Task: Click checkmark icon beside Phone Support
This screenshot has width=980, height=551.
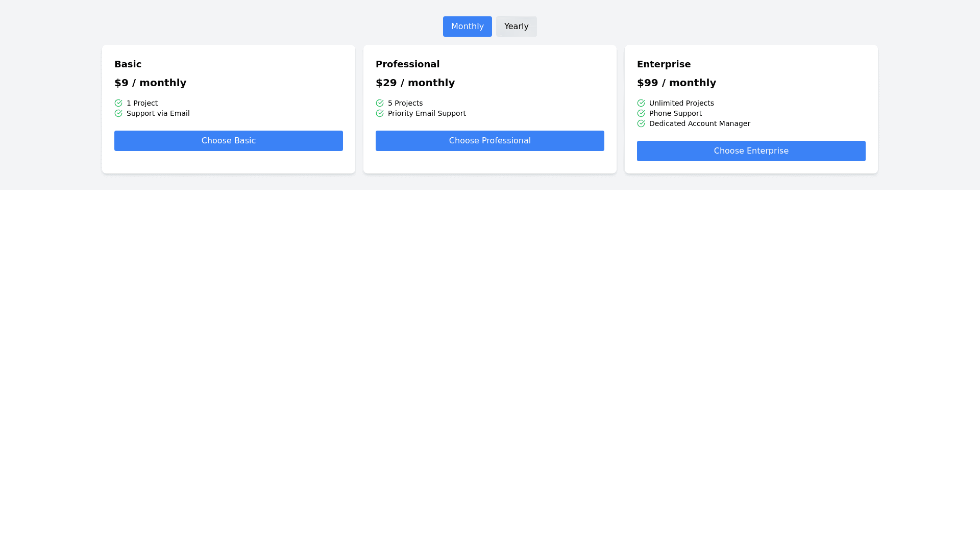Action: click(641, 113)
